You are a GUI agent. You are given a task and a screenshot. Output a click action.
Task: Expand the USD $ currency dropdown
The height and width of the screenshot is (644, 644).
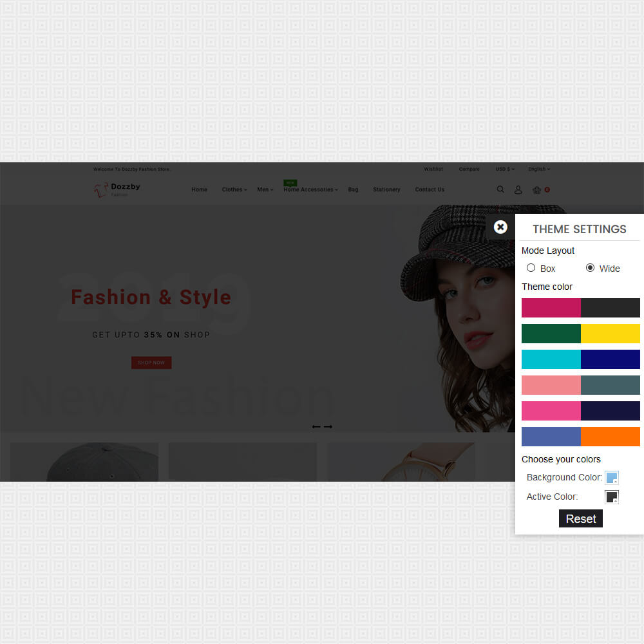(x=504, y=169)
